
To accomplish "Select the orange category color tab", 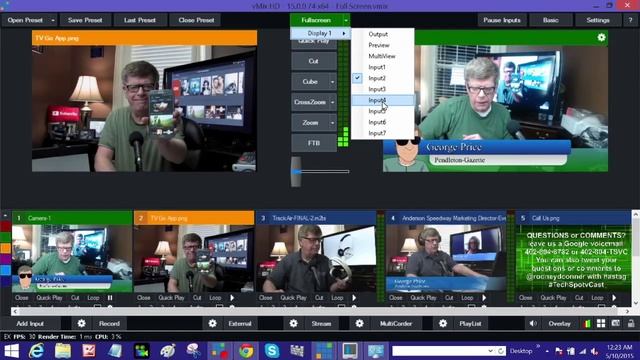I will coord(5,248).
